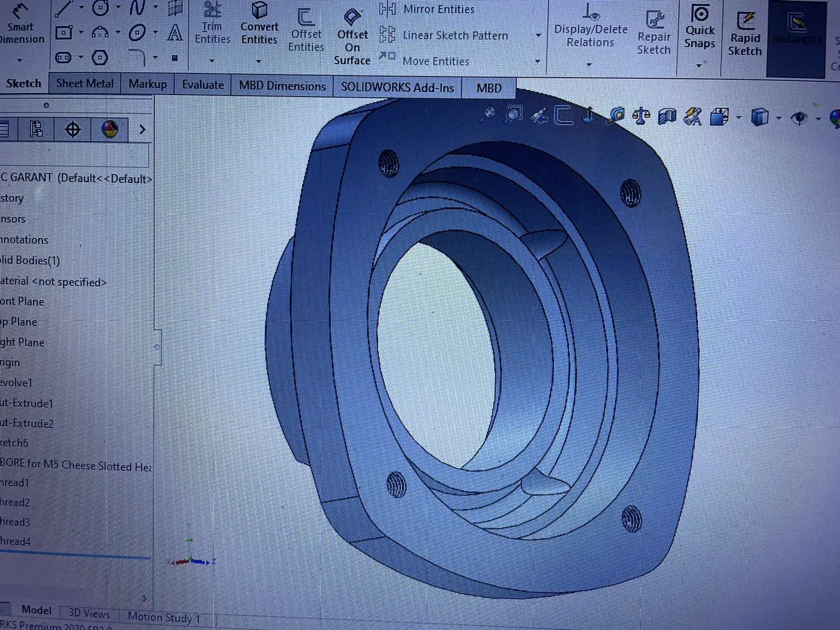Click the Convert Entities tool
840x630 pixels.
coord(259,23)
